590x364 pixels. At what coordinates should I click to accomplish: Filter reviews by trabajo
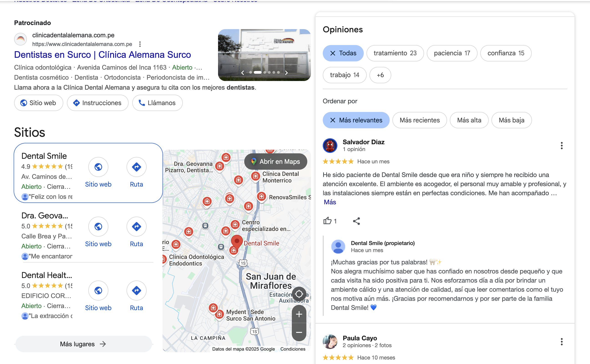tap(344, 75)
